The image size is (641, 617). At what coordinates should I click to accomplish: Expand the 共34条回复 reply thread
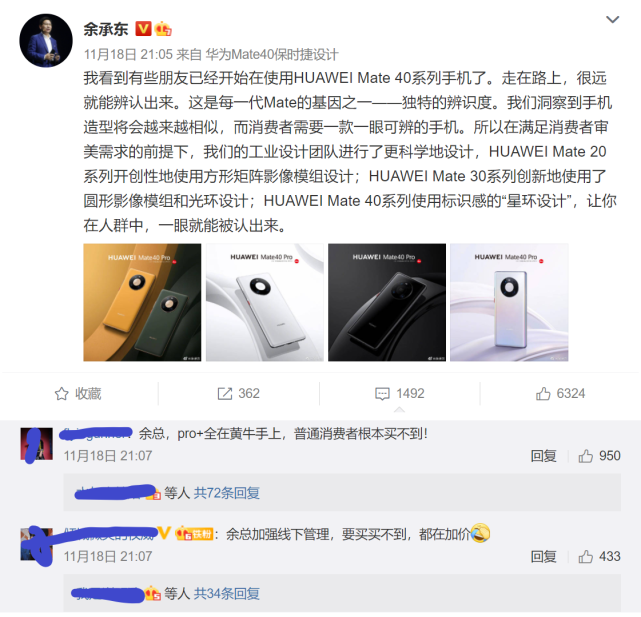tap(226, 593)
